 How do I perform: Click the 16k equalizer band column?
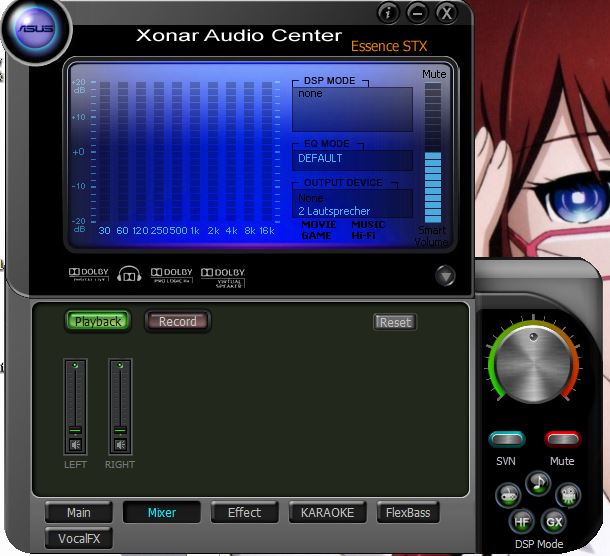pos(267,153)
